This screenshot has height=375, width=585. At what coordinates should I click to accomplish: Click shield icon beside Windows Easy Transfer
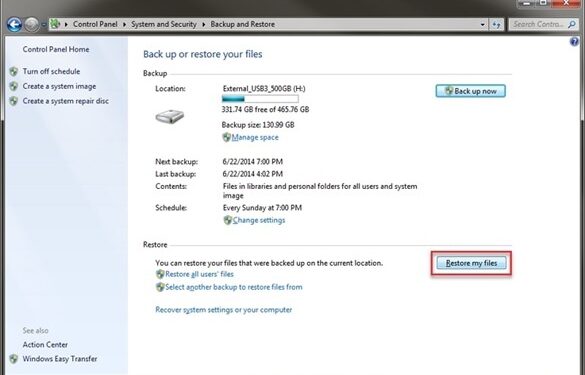point(14,359)
